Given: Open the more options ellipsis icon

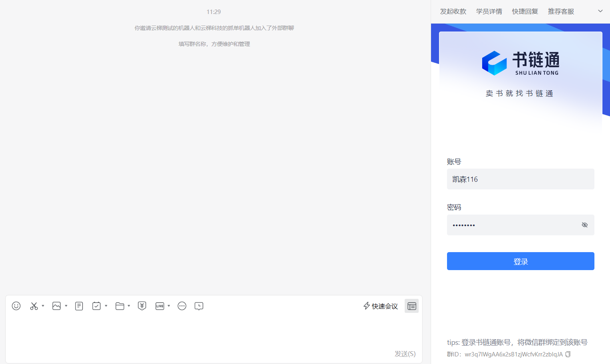Looking at the screenshot, I should coord(182,306).
